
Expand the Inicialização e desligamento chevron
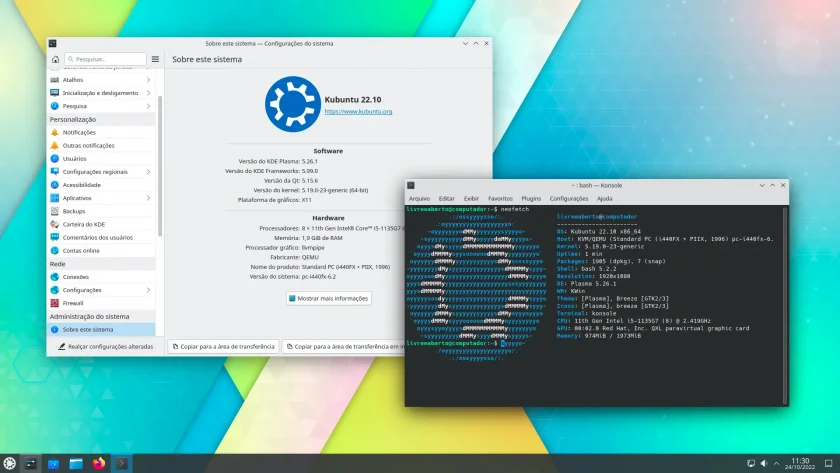click(148, 93)
